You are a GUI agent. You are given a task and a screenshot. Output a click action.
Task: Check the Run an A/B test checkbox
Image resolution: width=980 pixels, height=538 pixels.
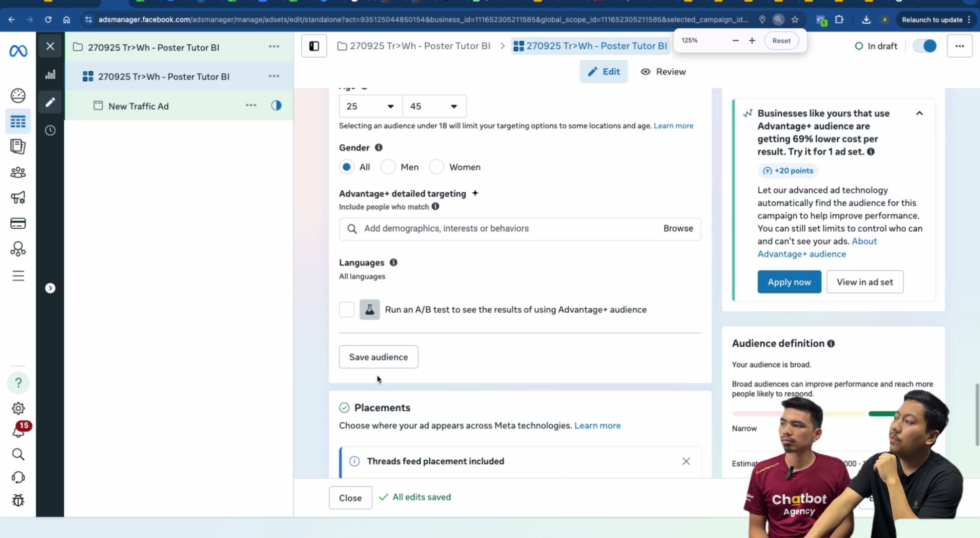[347, 309]
